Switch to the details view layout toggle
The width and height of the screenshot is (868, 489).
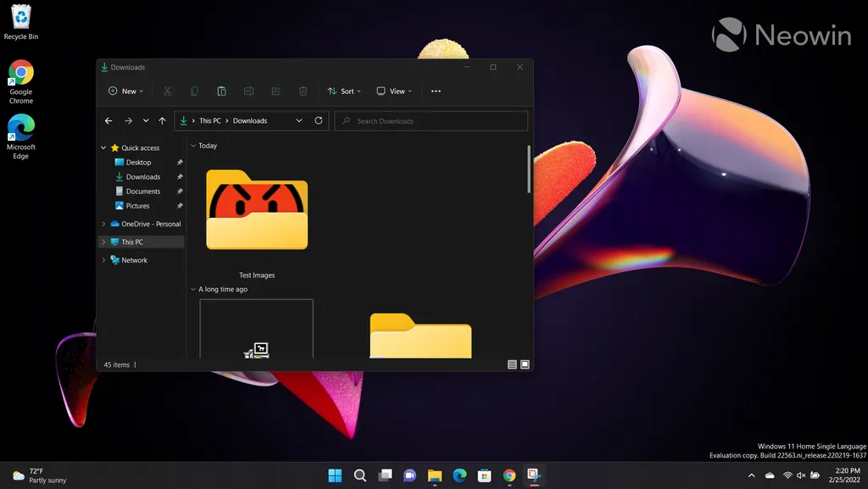pyautogui.click(x=512, y=364)
